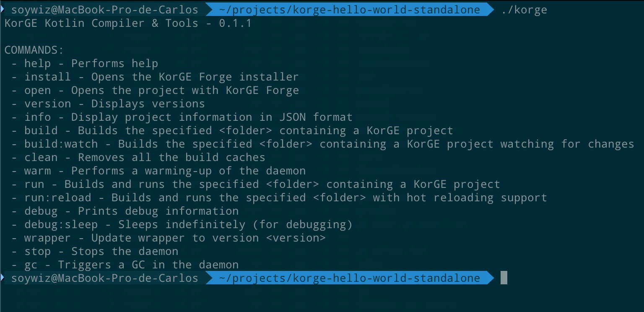Image resolution: width=644 pixels, height=312 pixels.
Task: Click the typed "./korge" command text
Action: click(524, 10)
